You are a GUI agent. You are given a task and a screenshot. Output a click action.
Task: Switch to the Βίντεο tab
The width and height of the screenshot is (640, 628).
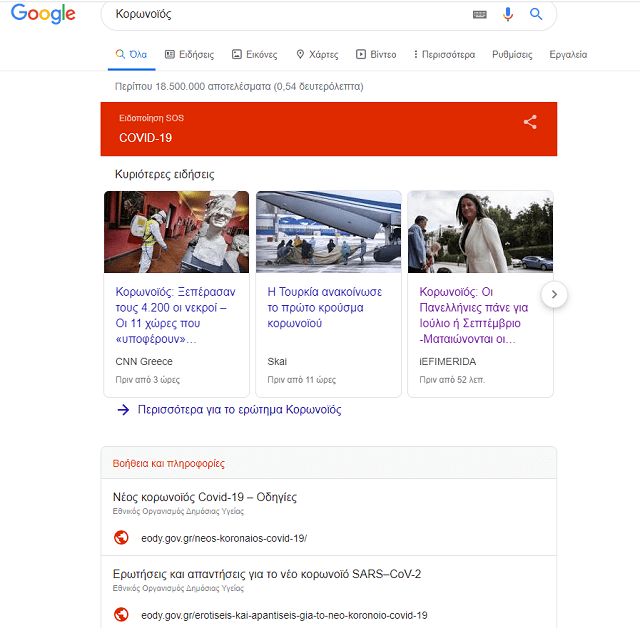[x=376, y=54]
